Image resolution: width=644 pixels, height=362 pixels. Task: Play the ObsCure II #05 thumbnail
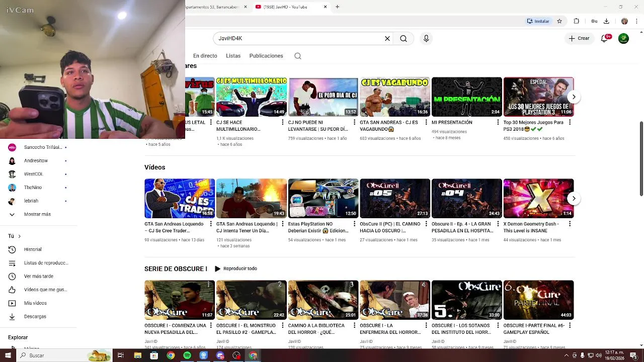pos(395,199)
